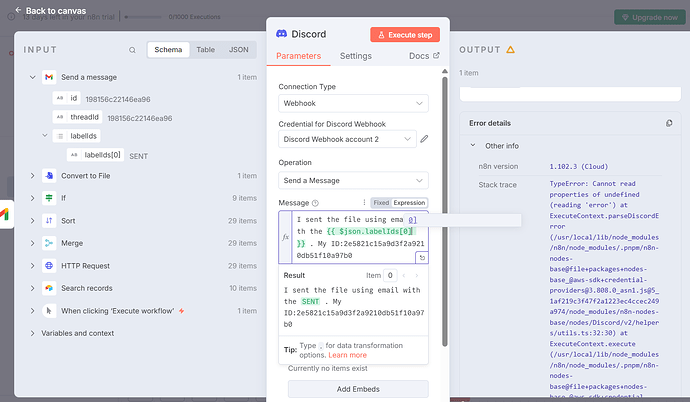
Task: Click the SENT value next to labelIds[0]
Action: pos(139,156)
